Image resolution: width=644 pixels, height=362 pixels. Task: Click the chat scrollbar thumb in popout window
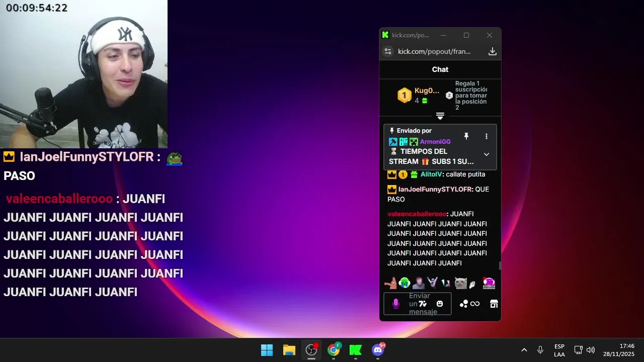[x=500, y=266]
